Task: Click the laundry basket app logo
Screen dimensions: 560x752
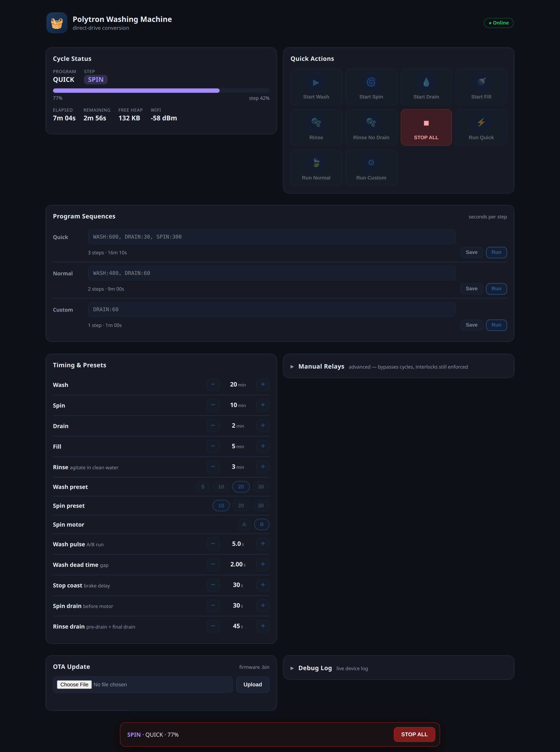Action: (x=57, y=23)
